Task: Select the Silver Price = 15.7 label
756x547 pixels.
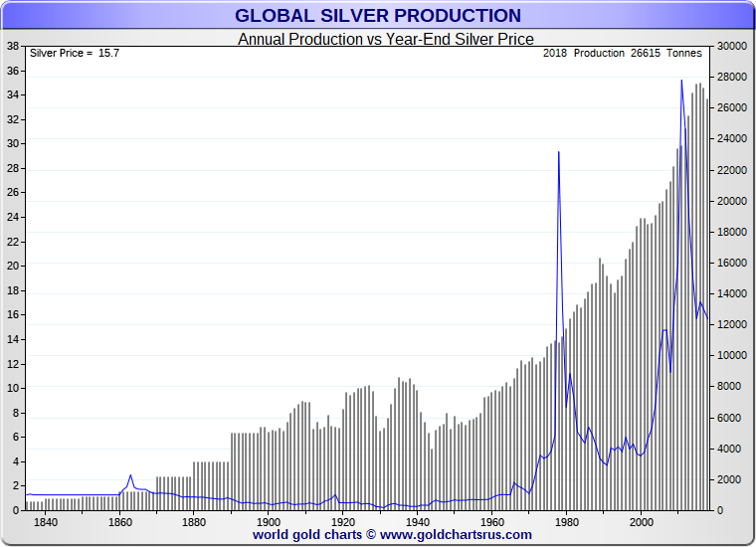Action: [x=75, y=54]
